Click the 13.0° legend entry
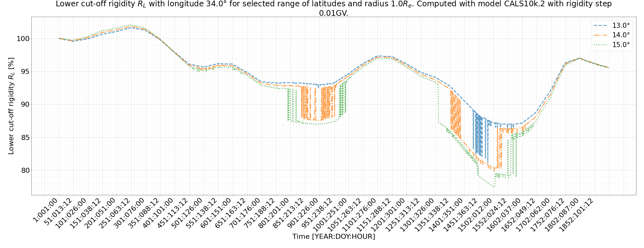 click(612, 25)
